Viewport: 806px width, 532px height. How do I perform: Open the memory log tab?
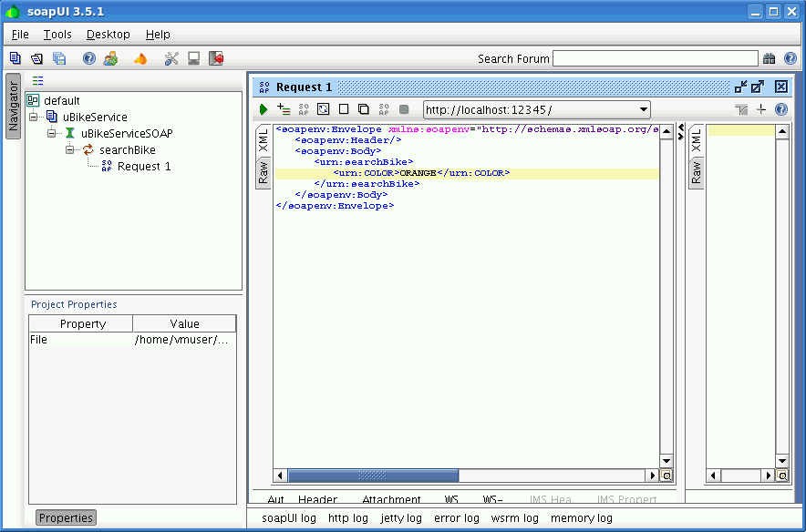582,518
